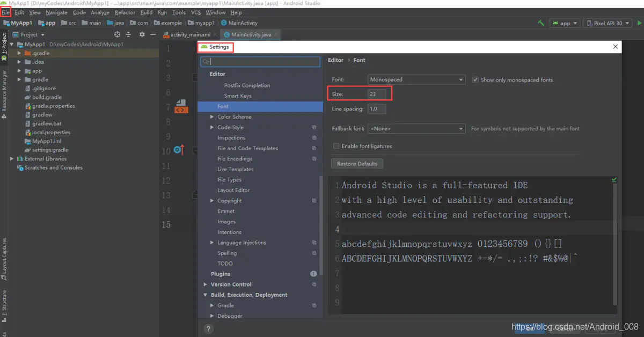Click project-level icon beside Inspections
Viewport: 644px width, 337px height.
[314, 138]
